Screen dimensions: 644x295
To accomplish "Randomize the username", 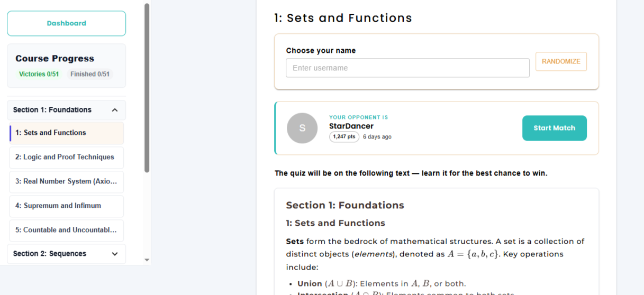I will click(x=561, y=61).
